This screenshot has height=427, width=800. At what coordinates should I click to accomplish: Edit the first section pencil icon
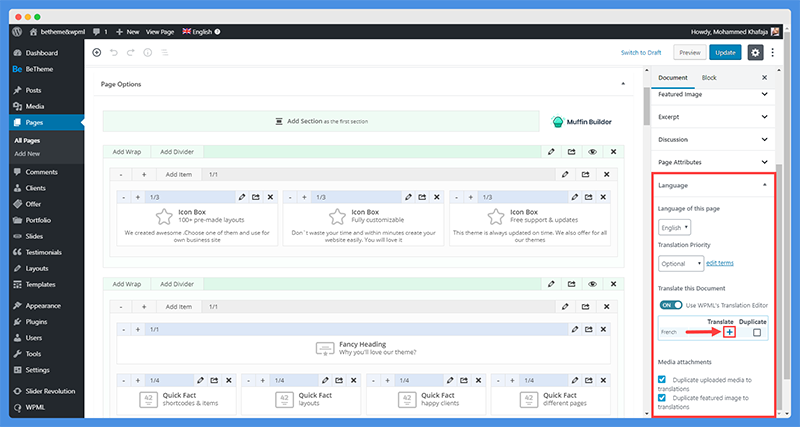pyautogui.click(x=551, y=152)
